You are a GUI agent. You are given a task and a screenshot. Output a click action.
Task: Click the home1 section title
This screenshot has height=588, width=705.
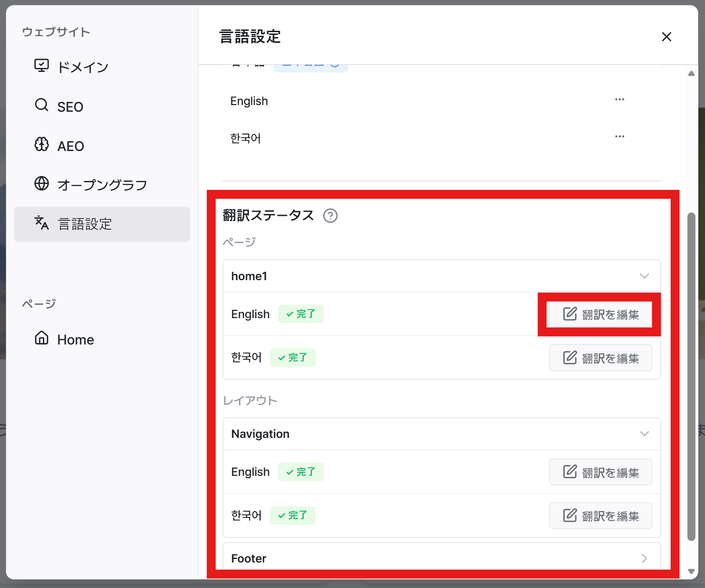tap(249, 276)
